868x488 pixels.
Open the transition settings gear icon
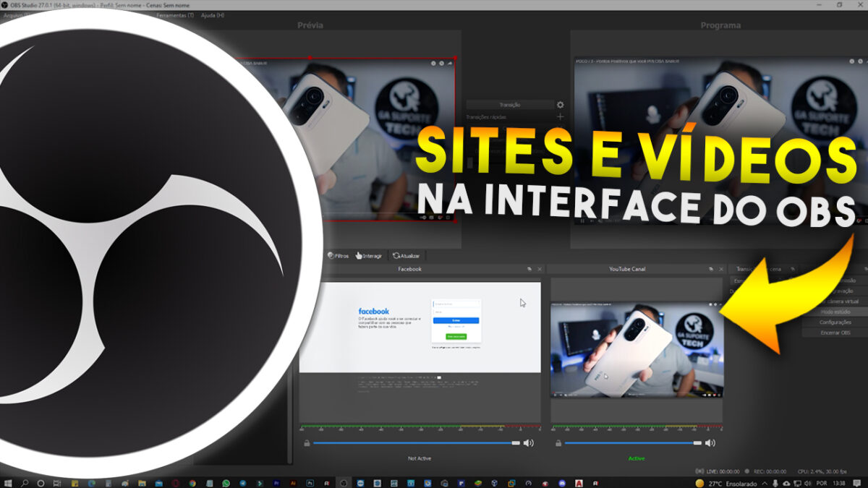[x=560, y=105]
